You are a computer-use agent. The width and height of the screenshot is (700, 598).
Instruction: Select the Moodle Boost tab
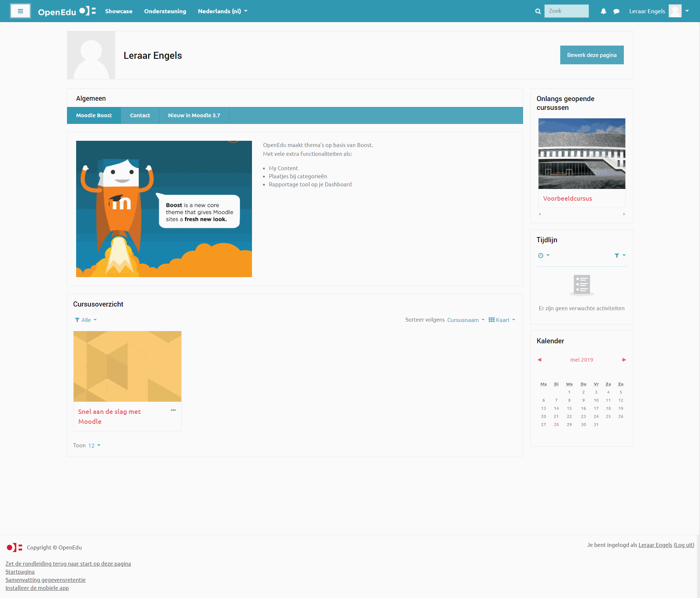point(94,115)
